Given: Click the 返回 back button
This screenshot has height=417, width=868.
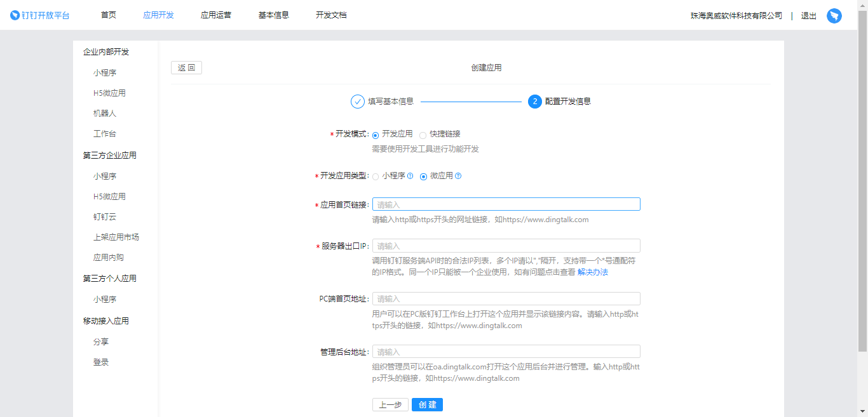Looking at the screenshot, I should (x=186, y=67).
